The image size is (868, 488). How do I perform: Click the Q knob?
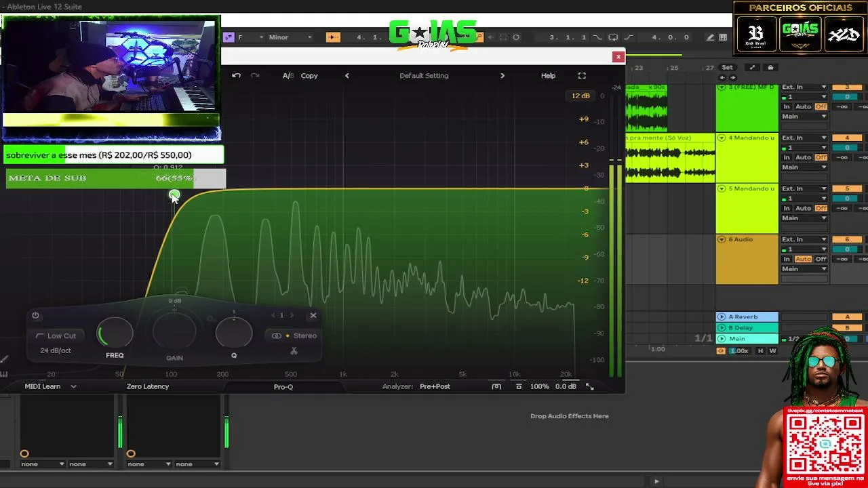pos(234,333)
